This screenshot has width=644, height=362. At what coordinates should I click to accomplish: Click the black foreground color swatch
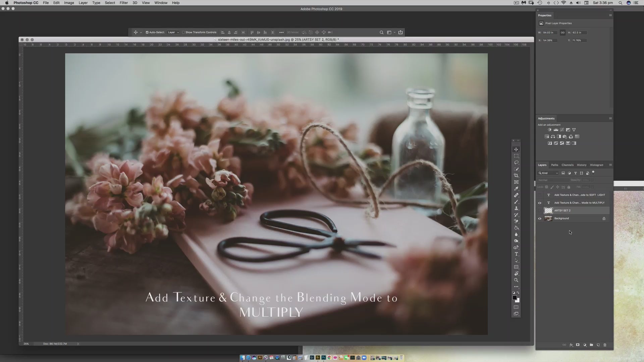[x=515, y=298]
